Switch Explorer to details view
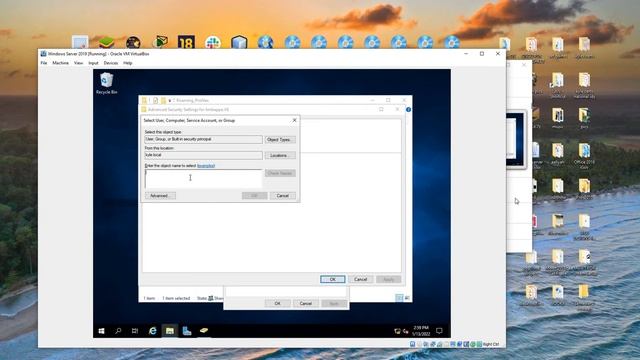This screenshot has height=360, width=640. pos(399,298)
